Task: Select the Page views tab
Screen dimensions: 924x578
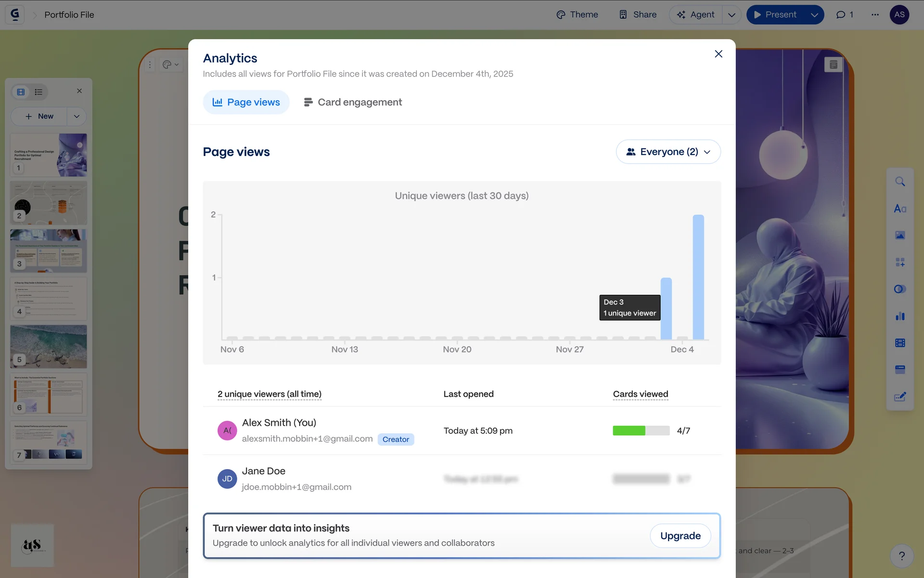Action: pos(246,102)
